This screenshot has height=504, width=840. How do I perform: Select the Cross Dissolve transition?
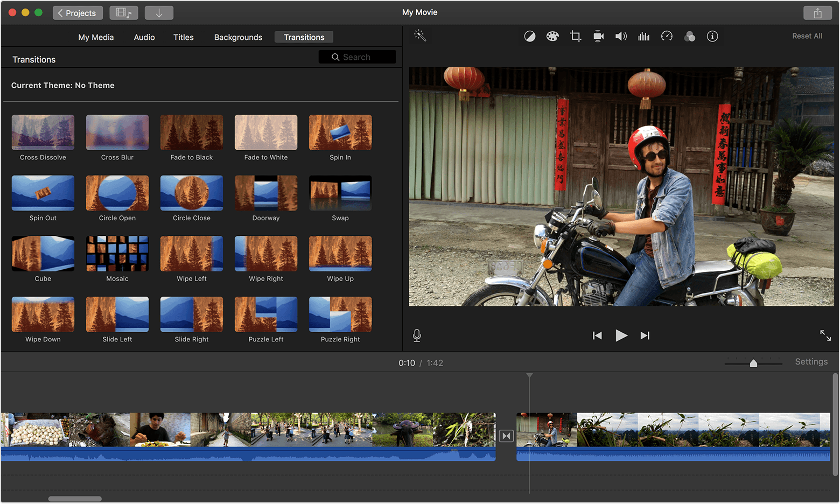[x=43, y=132]
